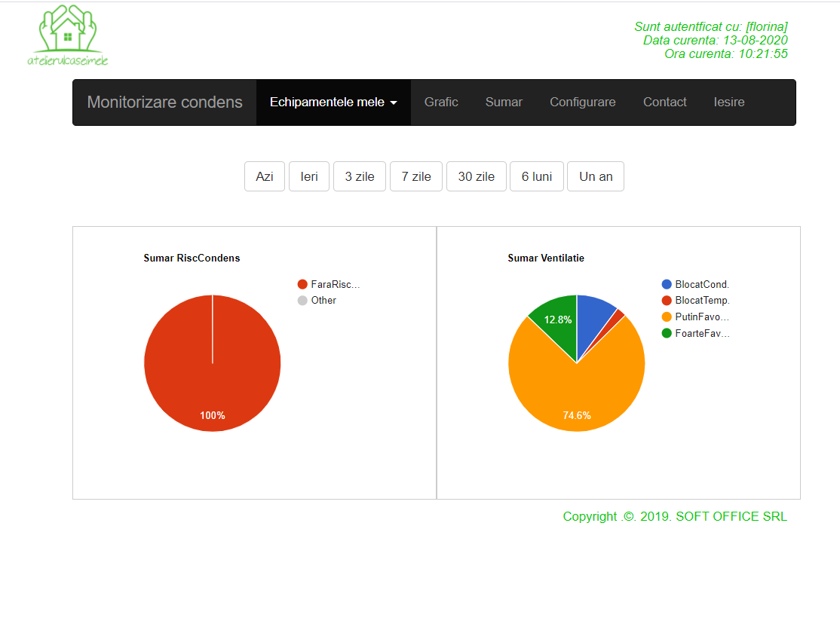840x633 pixels.
Task: Open the Echipamentele mele dropdown menu
Action: 333,102
